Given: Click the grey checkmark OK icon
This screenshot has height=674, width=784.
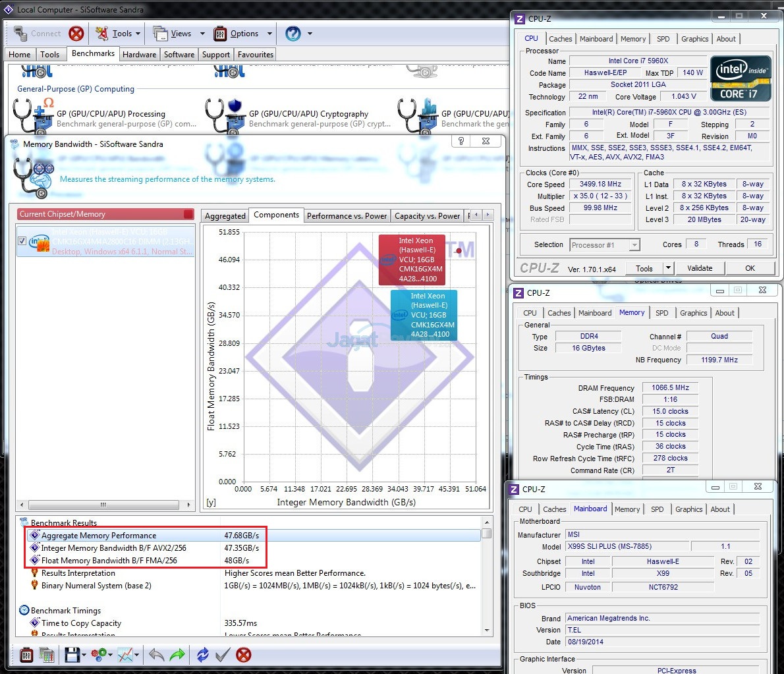Looking at the screenshot, I should click(x=223, y=655).
